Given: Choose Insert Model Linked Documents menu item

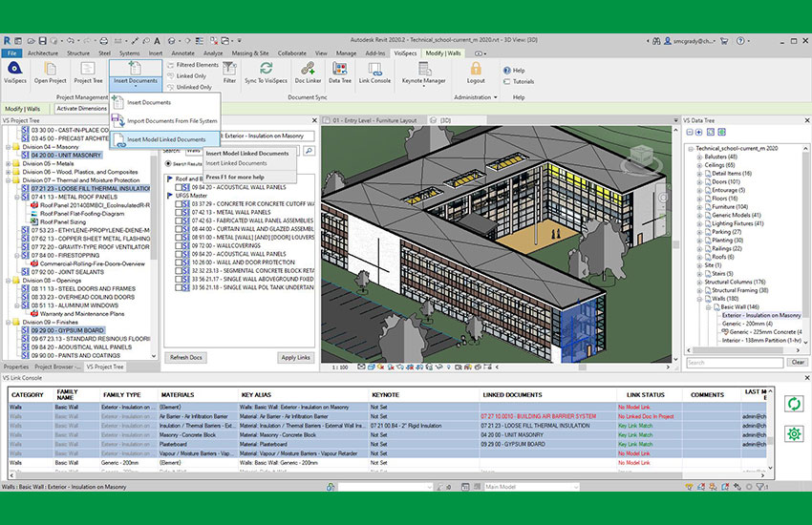Looking at the screenshot, I should [165, 139].
